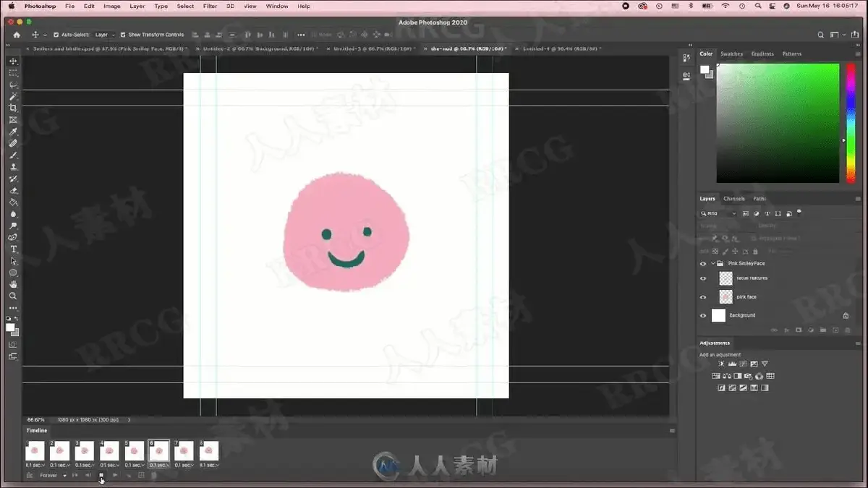Click the search icon at top right
This screenshot has width=868, height=488.
click(x=821, y=35)
